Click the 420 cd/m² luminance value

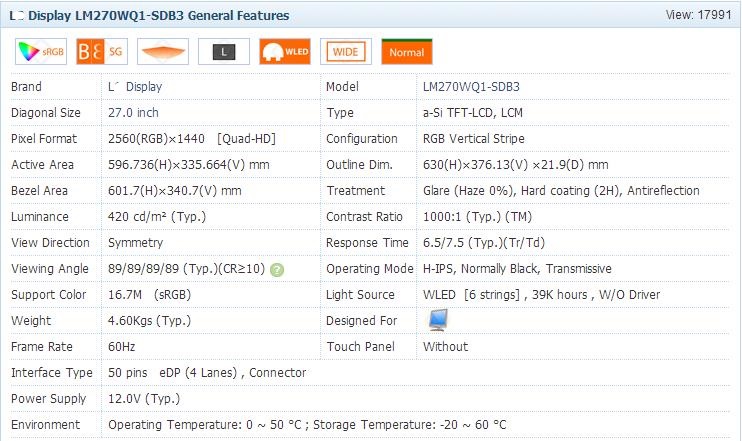[x=157, y=217]
